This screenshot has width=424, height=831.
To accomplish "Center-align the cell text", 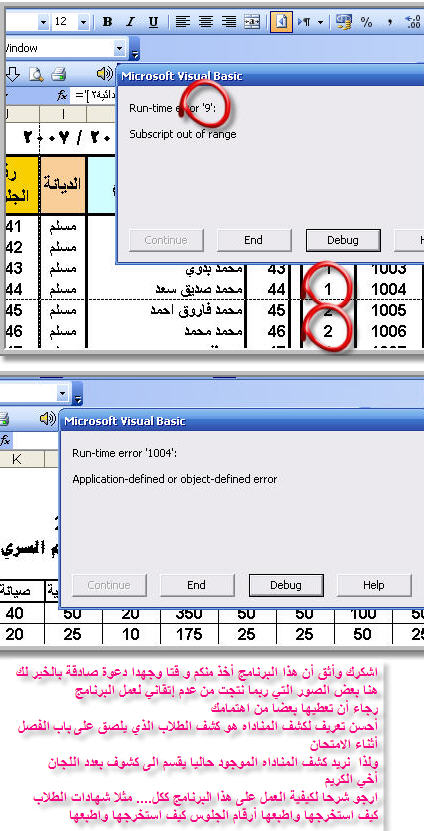I will click(x=206, y=22).
